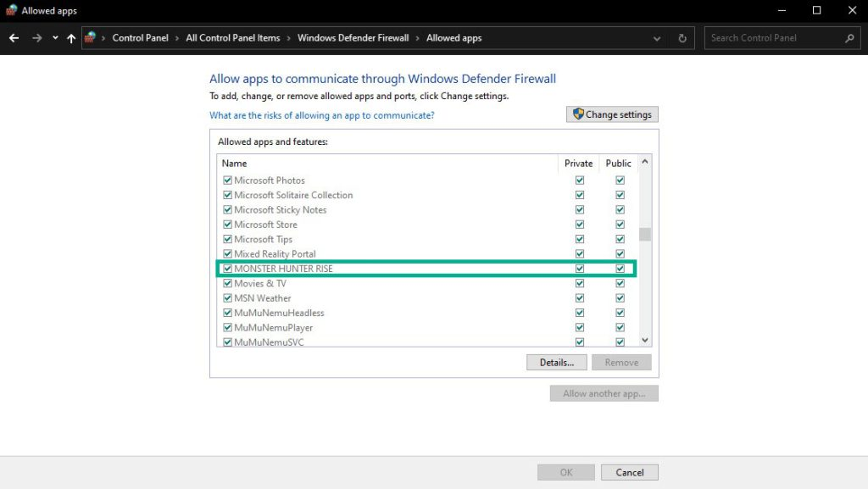Open Windows Defender Firewall breadcrumb

point(353,37)
